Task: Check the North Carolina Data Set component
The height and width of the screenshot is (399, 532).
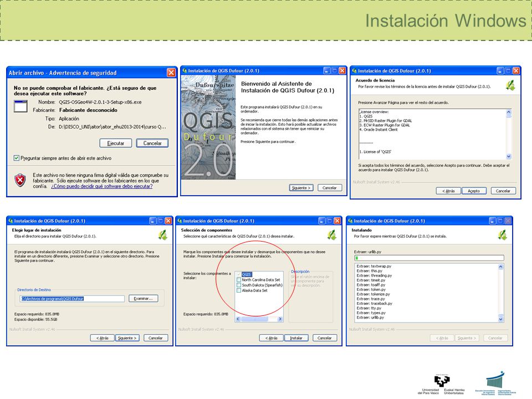Action: pyautogui.click(x=239, y=280)
